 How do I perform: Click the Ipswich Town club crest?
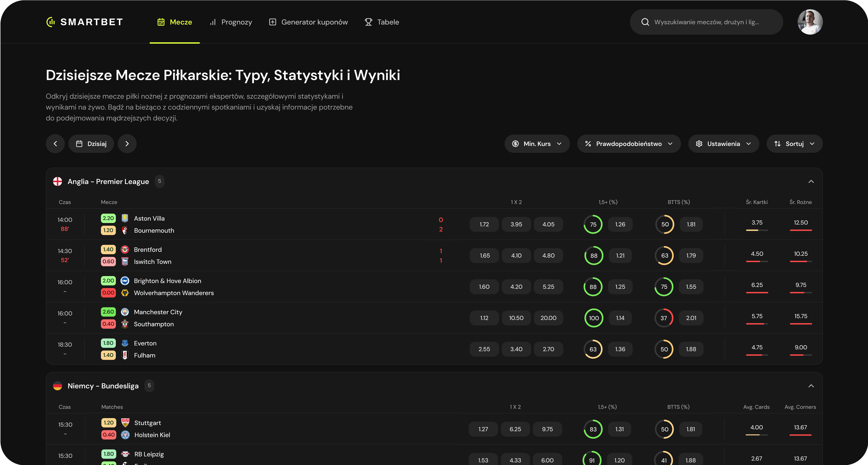[125, 262]
